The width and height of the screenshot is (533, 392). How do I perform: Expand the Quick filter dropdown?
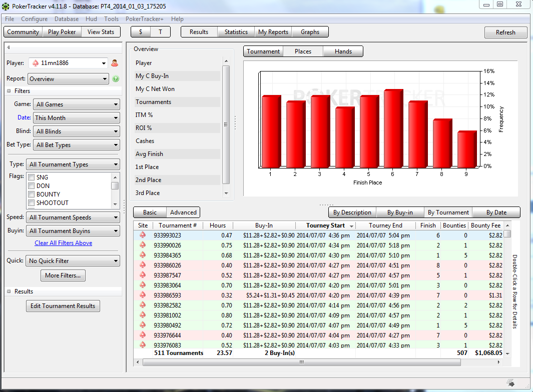pos(73,261)
